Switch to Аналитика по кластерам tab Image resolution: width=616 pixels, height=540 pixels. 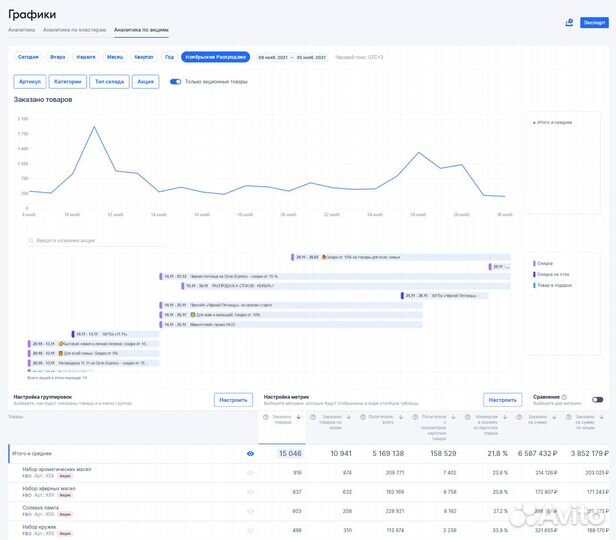[x=74, y=31]
